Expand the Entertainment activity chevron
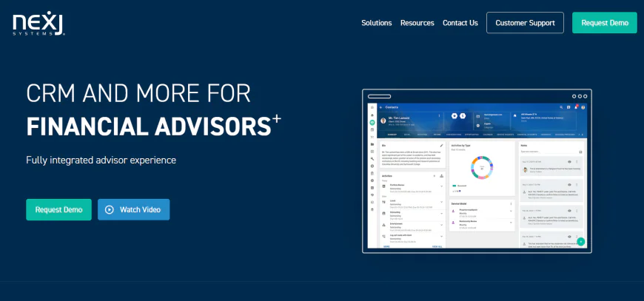Viewport: 644px width, 301px height. pos(441,225)
